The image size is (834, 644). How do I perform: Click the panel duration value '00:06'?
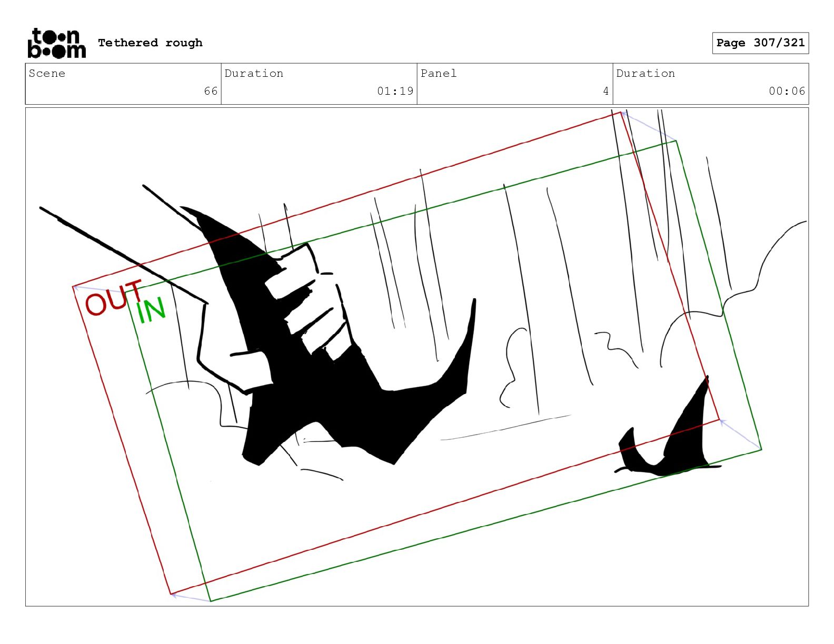(x=787, y=91)
